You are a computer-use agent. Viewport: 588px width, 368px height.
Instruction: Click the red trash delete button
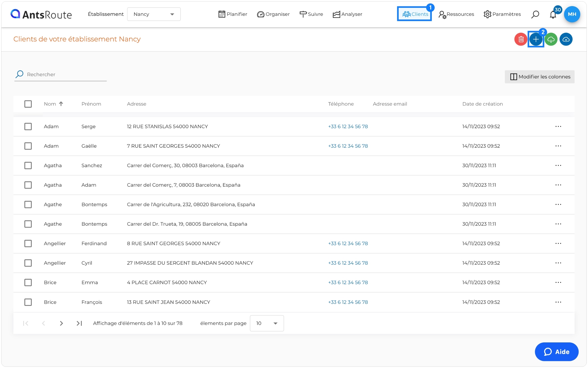tap(521, 39)
